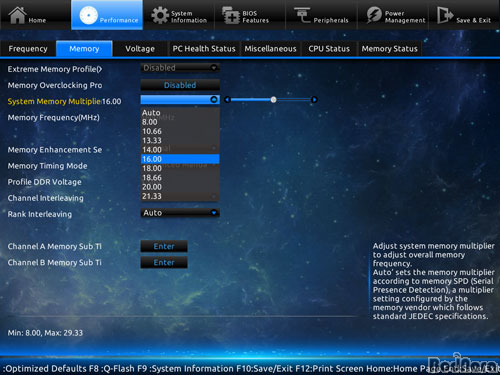The width and height of the screenshot is (500, 375).
Task: Open System Information gear icon
Action: [160, 15]
